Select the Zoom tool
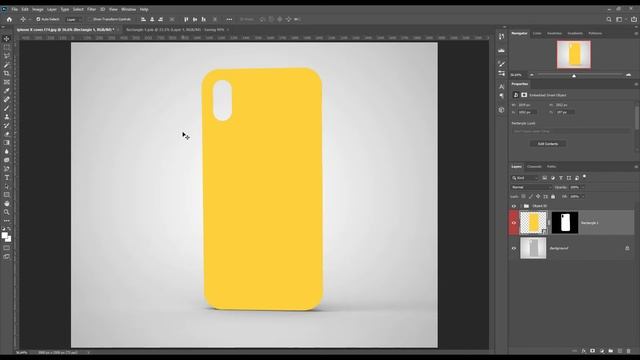640x360 pixels. [7, 212]
